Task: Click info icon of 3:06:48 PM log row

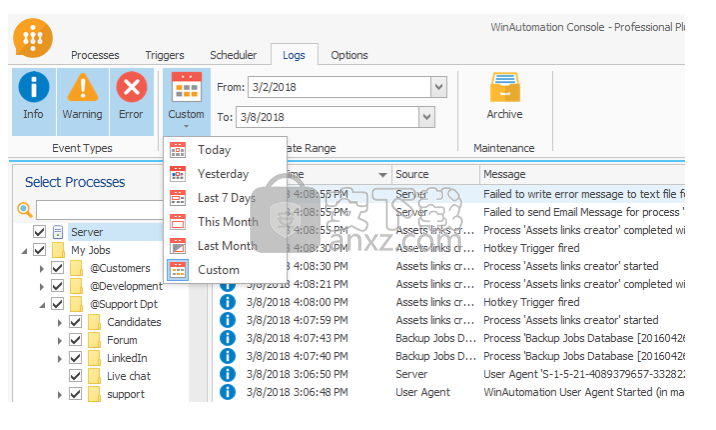Action: coord(227,392)
